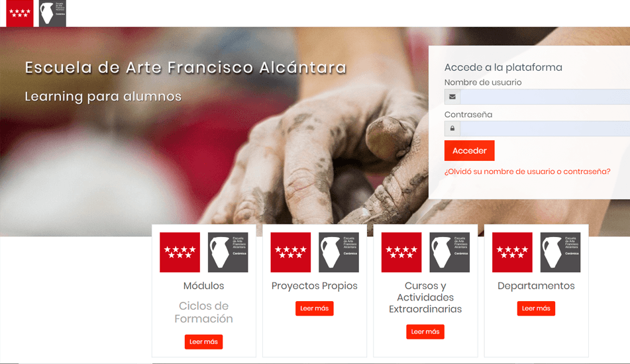This screenshot has width=630, height=364.
Task: Click the grey ceramic jug logo in header
Action: [x=52, y=13]
